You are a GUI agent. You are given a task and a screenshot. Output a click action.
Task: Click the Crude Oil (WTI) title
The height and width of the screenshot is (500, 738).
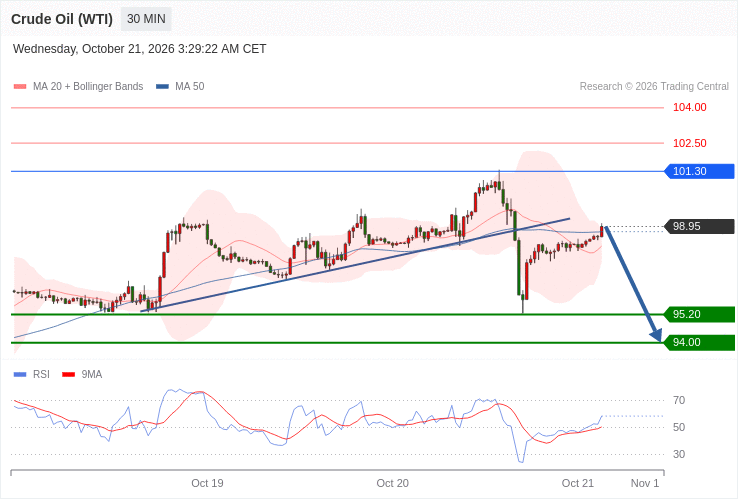[x=62, y=19]
